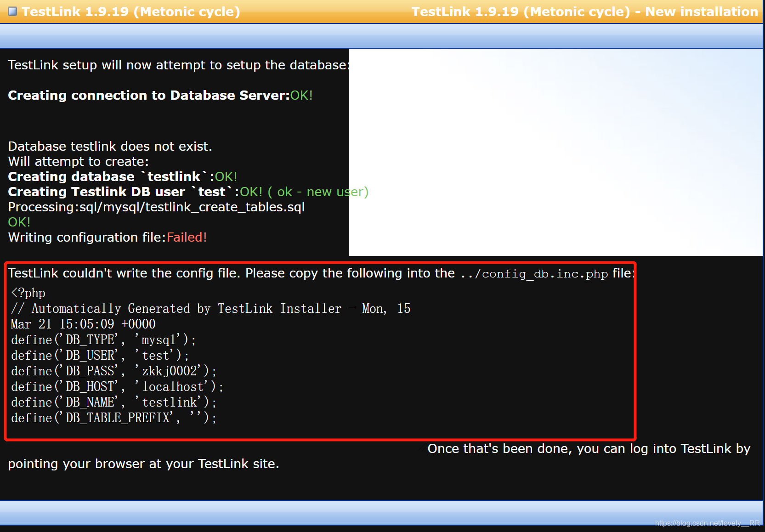Click "TestLink couldn't write the config file" message
This screenshot has width=765, height=532.
click(x=124, y=273)
